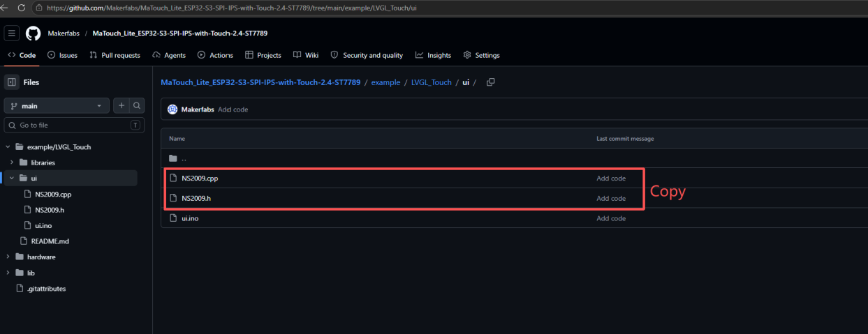Open 'Add code' commit for NS2009.h row
The image size is (868, 334).
(611, 199)
